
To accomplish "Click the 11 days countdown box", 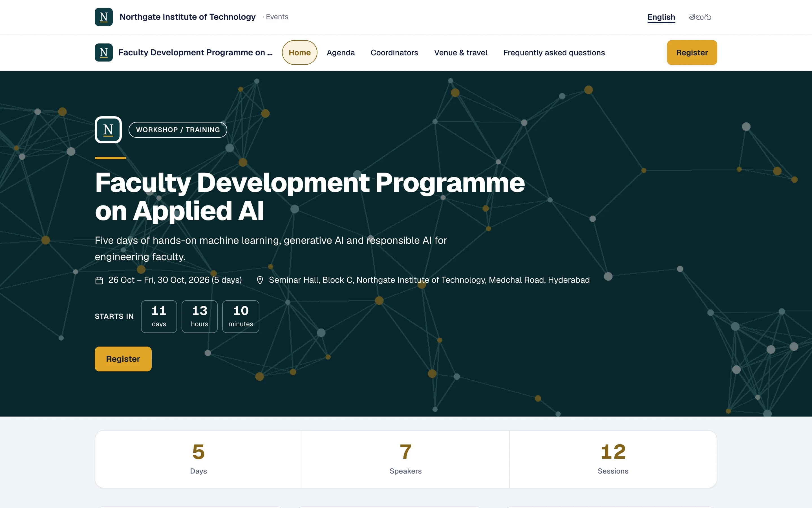I will pos(159,316).
